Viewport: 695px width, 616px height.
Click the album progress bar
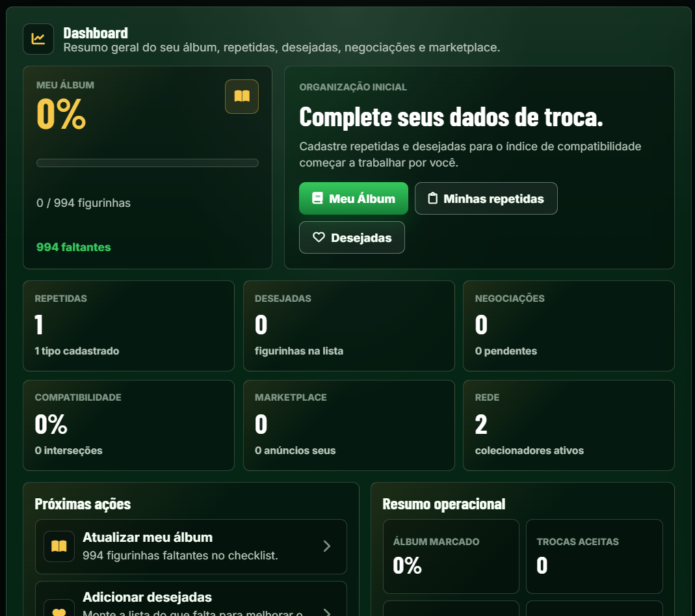pos(147,163)
